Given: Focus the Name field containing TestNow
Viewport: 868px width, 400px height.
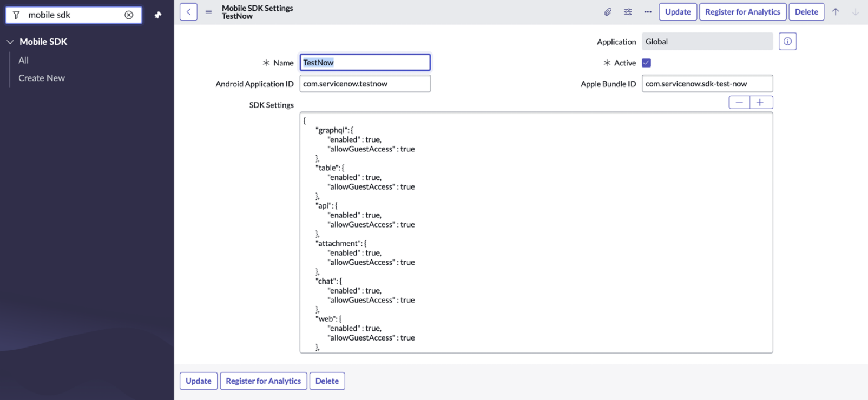Looking at the screenshot, I should [365, 63].
